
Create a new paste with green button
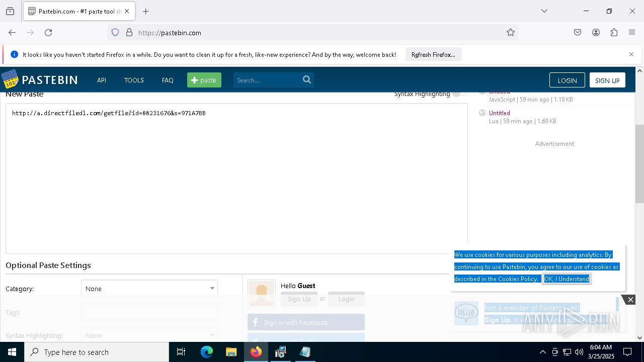(204, 80)
